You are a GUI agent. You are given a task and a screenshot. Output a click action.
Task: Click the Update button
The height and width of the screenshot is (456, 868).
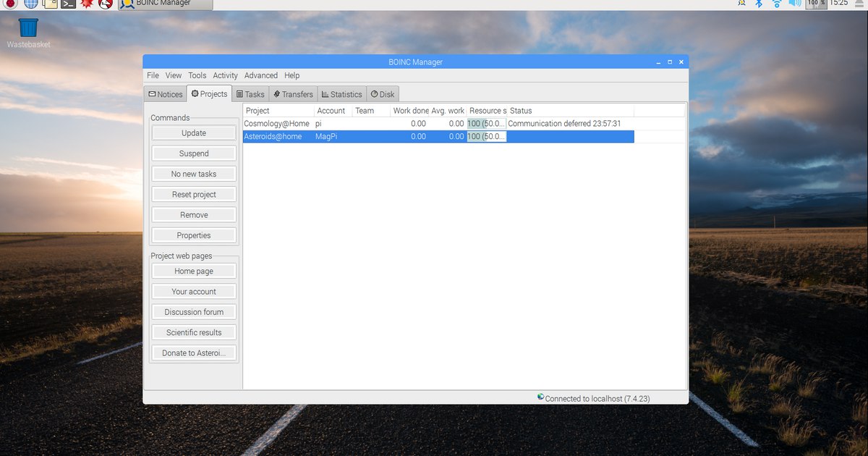tap(194, 133)
